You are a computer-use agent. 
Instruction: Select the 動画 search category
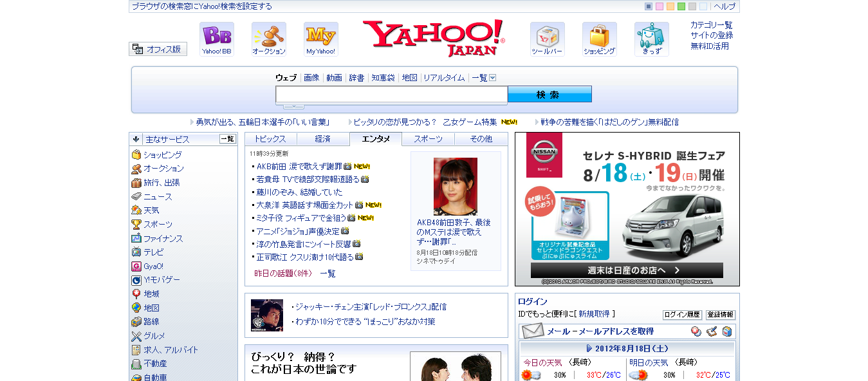335,78
